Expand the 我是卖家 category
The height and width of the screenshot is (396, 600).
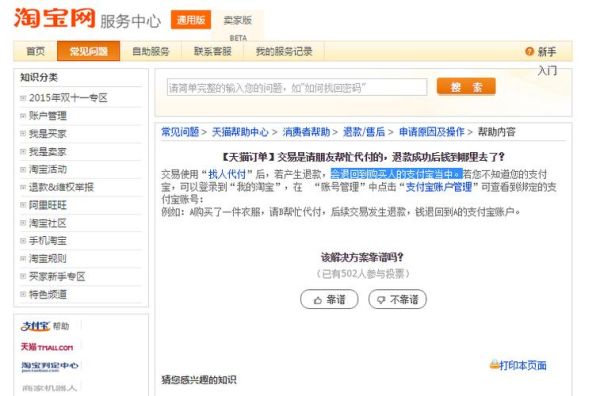pyautogui.click(x=23, y=152)
